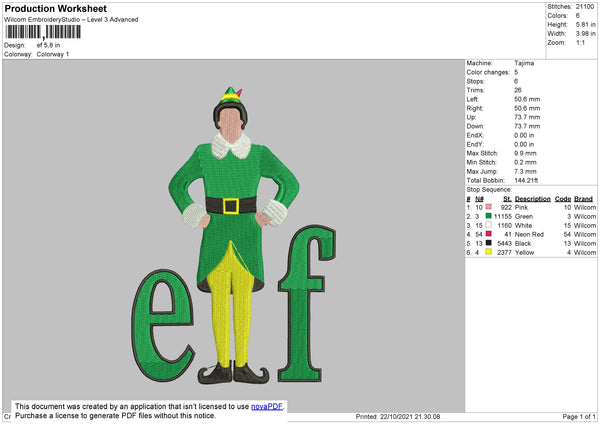Viewport: 600px width, 424px height.
Task: Click the 'Color changes:' label
Action: pyautogui.click(x=488, y=72)
